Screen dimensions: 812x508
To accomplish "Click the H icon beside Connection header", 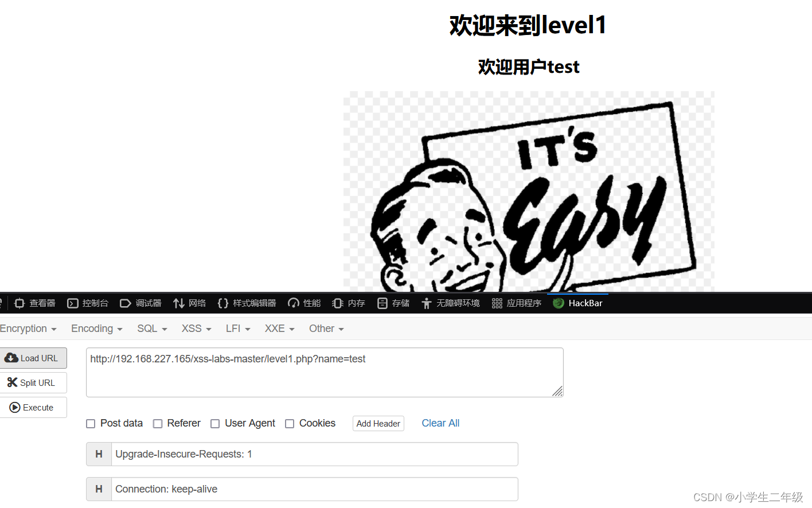I will pos(99,489).
